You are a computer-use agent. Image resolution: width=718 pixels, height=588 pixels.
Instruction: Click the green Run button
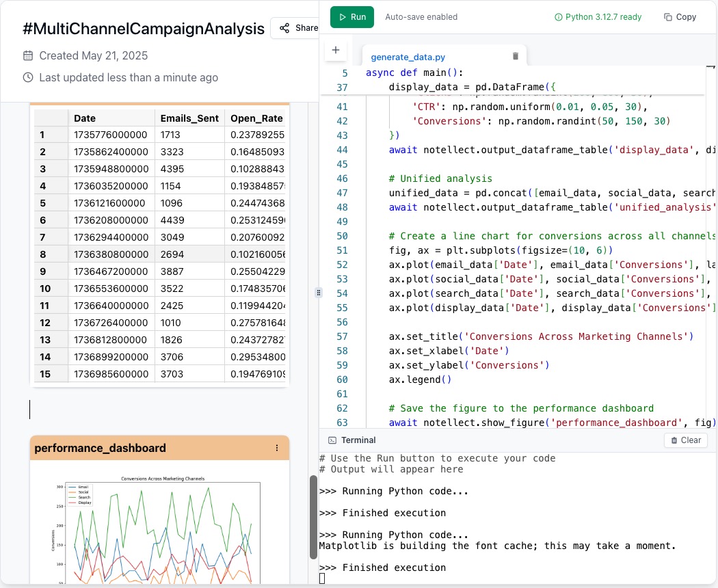point(351,17)
